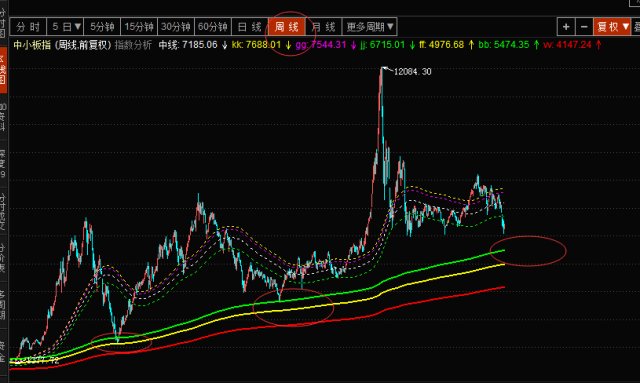Viewport: 640px width, 383px height.
Task: Select the 周线 weekly tab
Action: 287,27
